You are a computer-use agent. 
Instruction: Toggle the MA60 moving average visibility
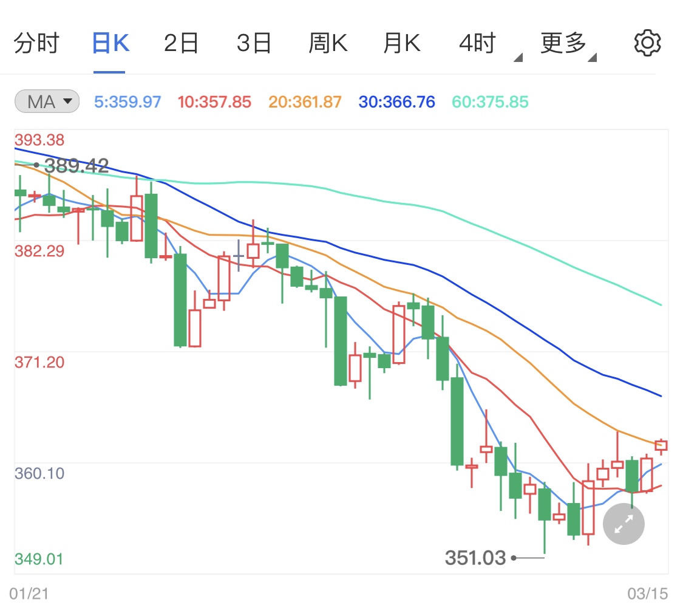coord(489,101)
